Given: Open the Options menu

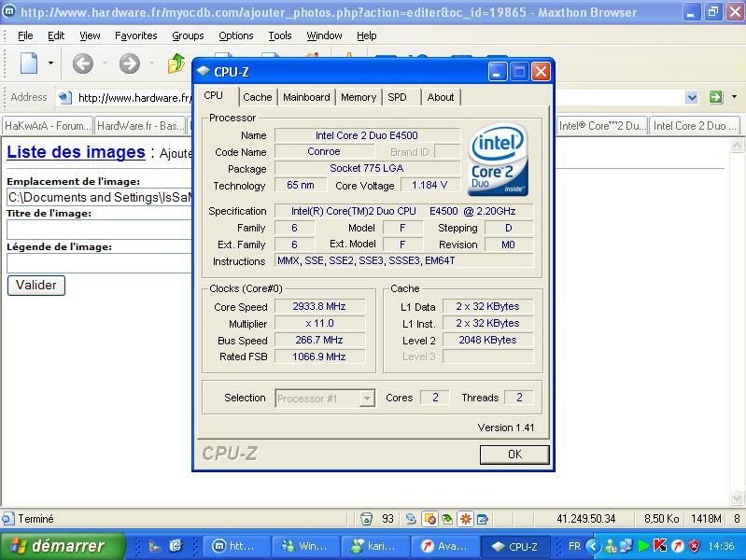Looking at the screenshot, I should pos(236,35).
